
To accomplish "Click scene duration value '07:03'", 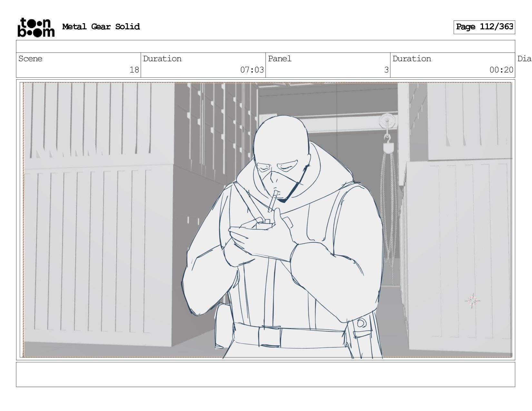I will (x=252, y=70).
